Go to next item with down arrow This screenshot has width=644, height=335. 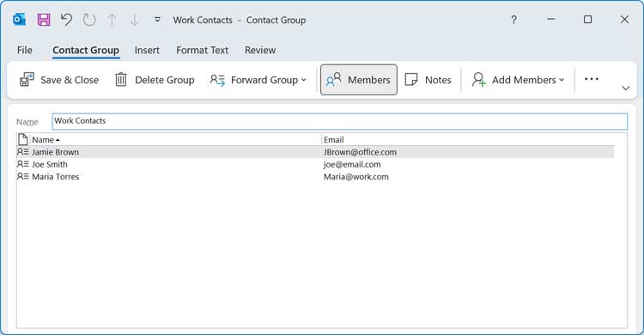134,20
